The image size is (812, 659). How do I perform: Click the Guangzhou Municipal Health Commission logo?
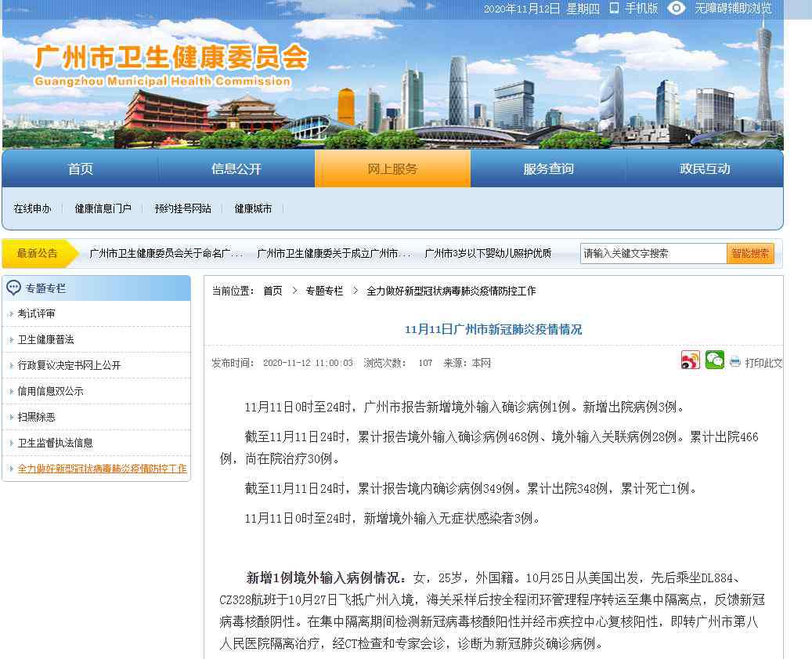[171, 64]
